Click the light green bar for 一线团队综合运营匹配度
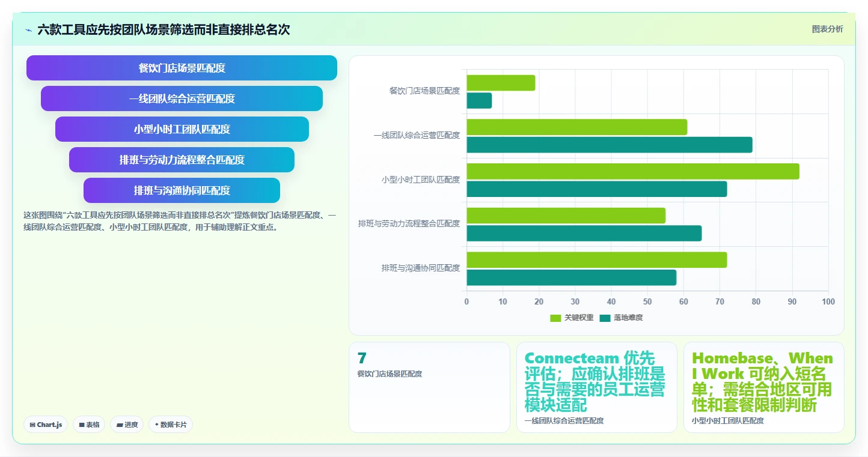The height and width of the screenshot is (457, 868). tap(577, 127)
